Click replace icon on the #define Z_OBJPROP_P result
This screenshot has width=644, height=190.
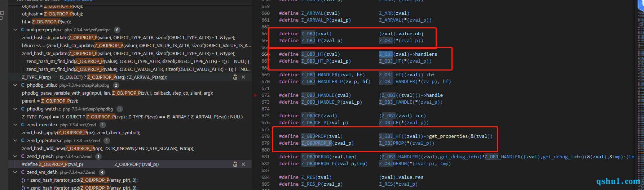[235, 164]
